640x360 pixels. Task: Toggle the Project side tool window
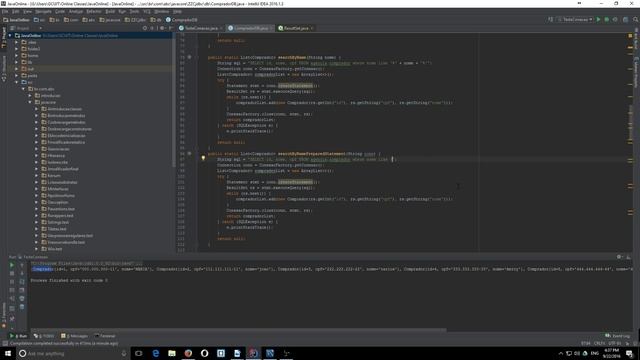4,38
